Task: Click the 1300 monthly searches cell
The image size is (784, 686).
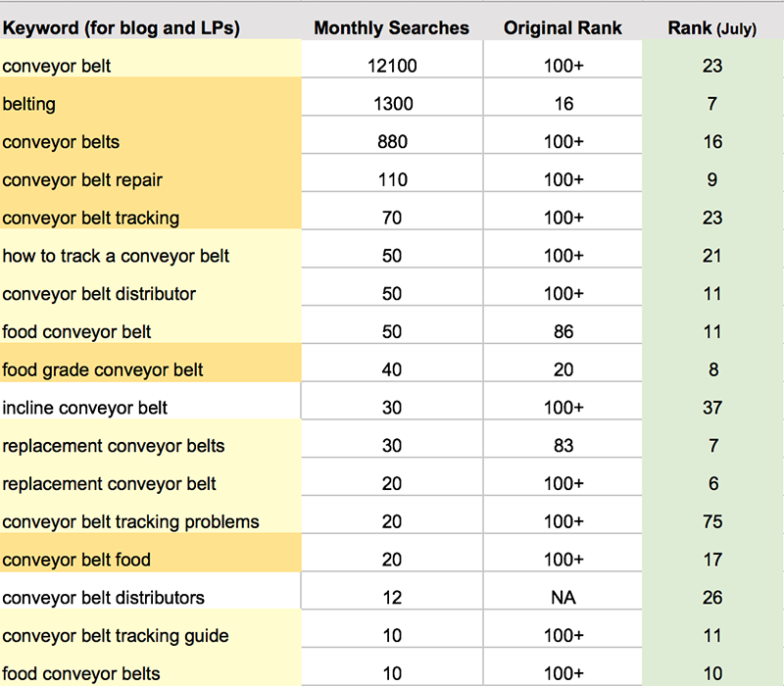Action: [x=391, y=104]
